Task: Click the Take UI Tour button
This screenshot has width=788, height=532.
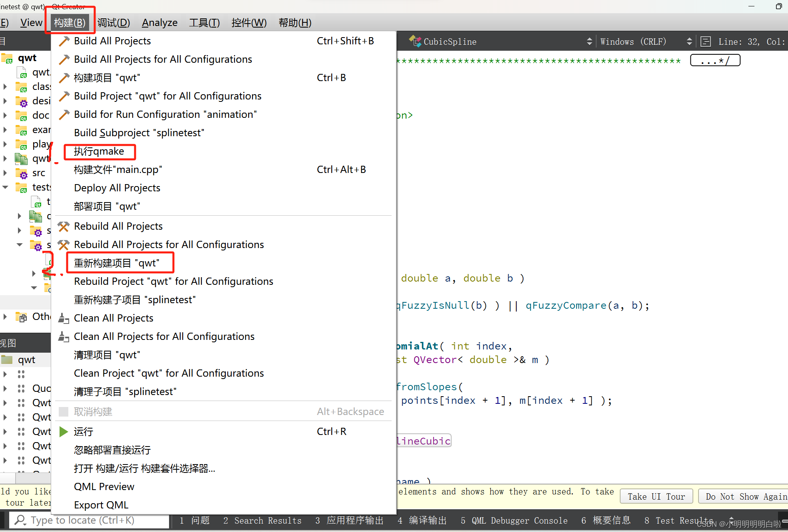Action: pyautogui.click(x=656, y=496)
